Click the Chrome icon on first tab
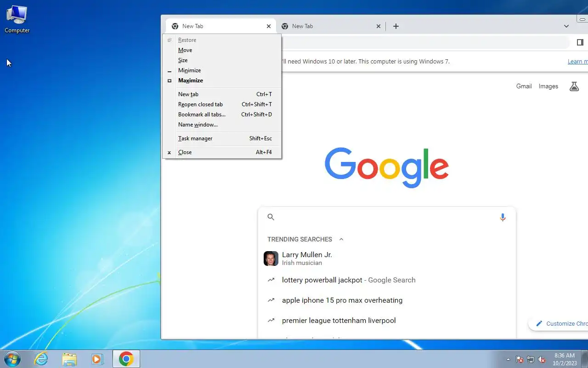 point(175,26)
